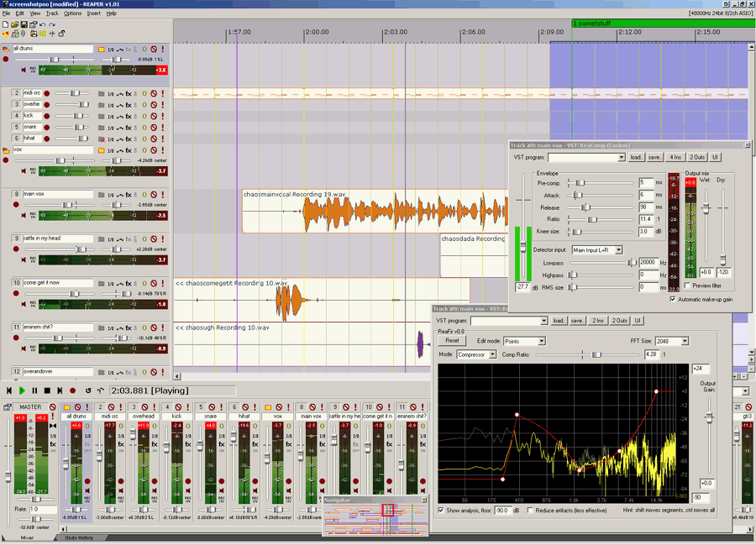Viewport: 756px width, 545px height.
Task: Create a new project from toolbar
Action: [5, 24]
